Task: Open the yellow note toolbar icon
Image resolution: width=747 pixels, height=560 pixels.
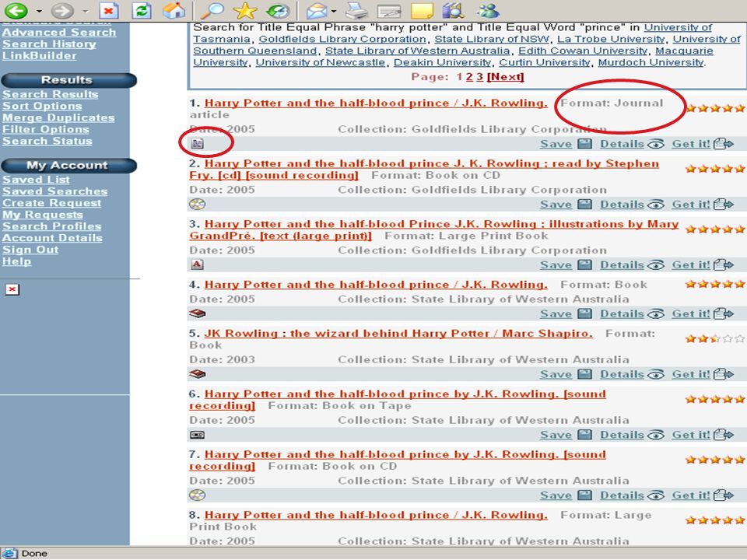Action: (422, 10)
